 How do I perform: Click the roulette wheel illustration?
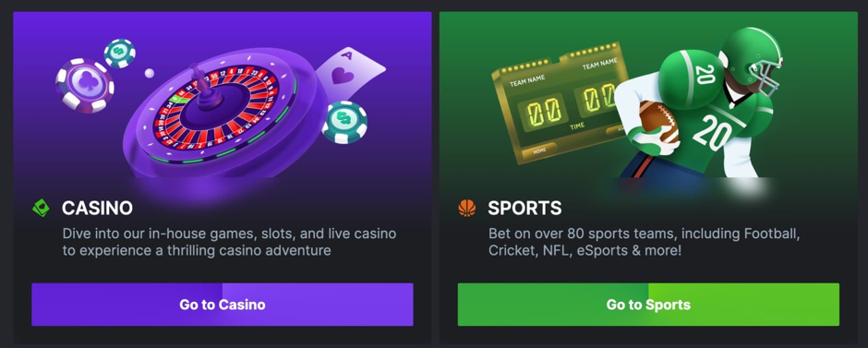pyautogui.click(x=222, y=113)
